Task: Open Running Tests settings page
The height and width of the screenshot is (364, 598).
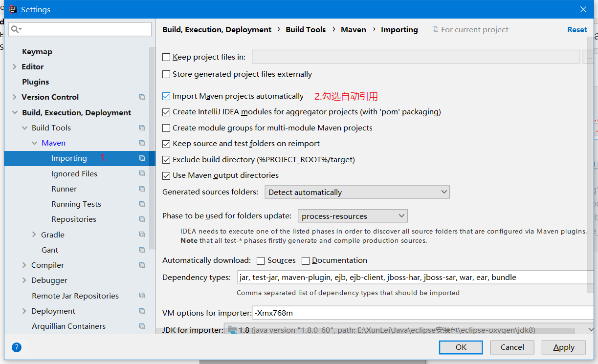Action: (x=76, y=204)
